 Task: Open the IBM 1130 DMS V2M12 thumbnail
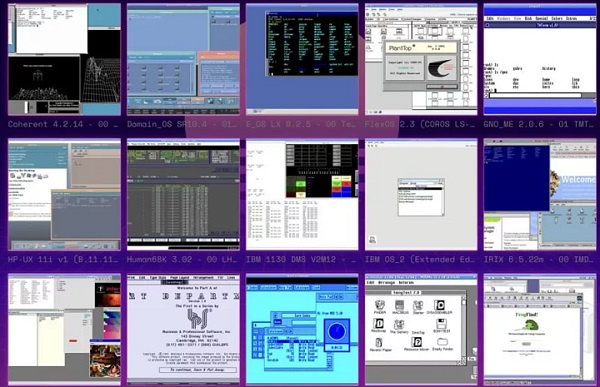pos(302,194)
